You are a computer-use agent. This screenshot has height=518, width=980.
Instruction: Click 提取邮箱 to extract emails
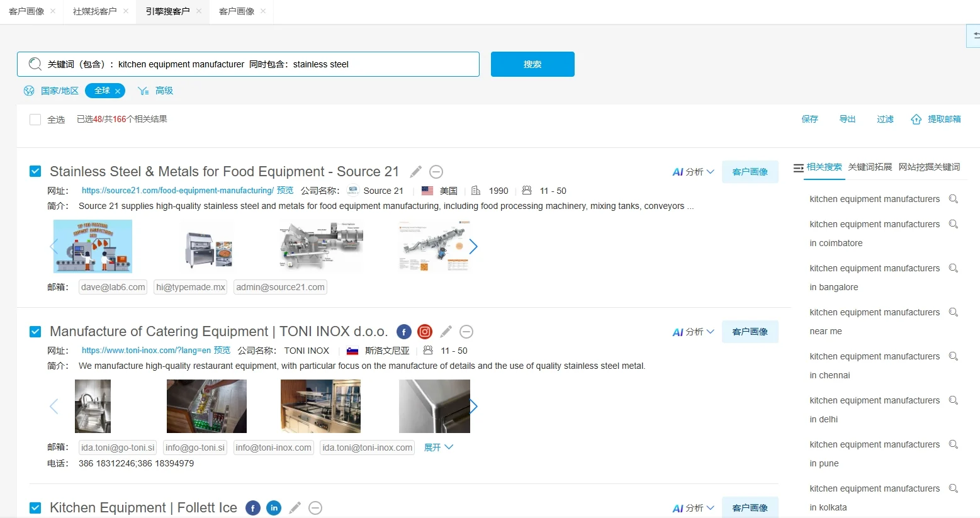click(x=936, y=119)
